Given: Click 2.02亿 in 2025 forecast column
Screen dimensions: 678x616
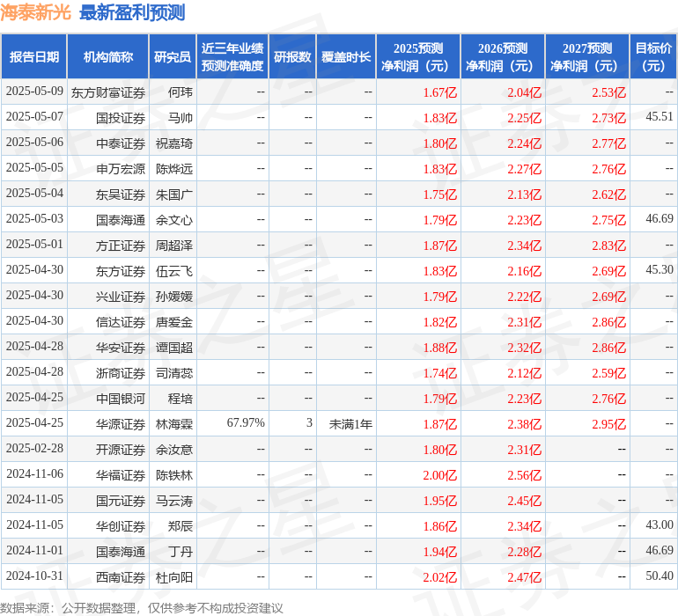Looking at the screenshot, I should (439, 576).
